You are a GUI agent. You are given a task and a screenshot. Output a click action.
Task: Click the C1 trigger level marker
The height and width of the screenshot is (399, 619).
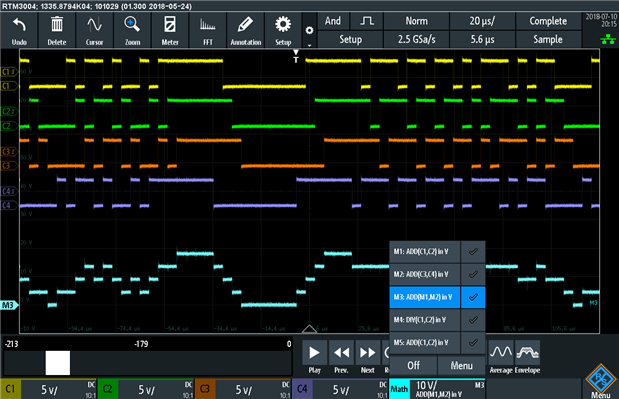(x=9, y=72)
